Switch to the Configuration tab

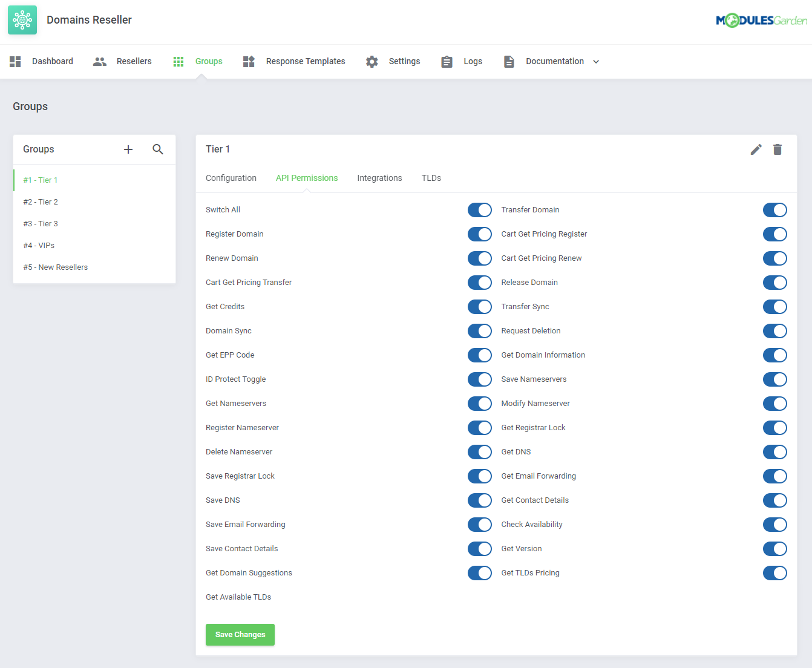(x=231, y=178)
